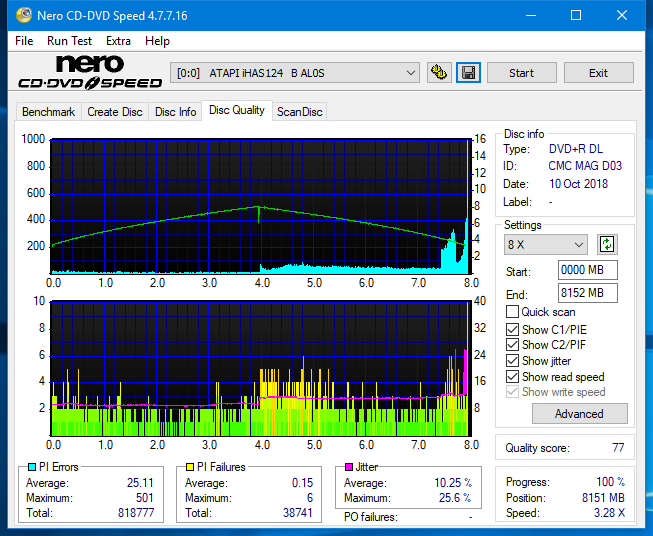Click the Nero disc icon in title bar
This screenshot has width=653, height=536.
(24, 15)
